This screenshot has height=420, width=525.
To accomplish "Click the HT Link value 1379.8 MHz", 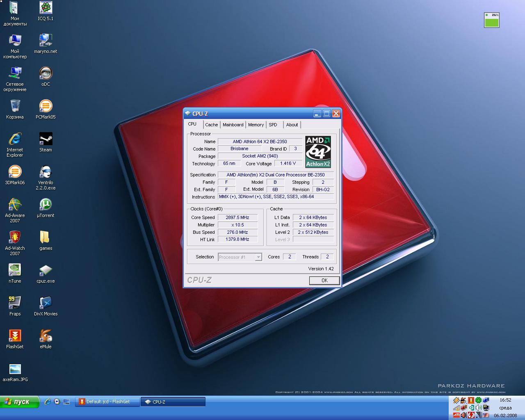I will pos(237,239).
